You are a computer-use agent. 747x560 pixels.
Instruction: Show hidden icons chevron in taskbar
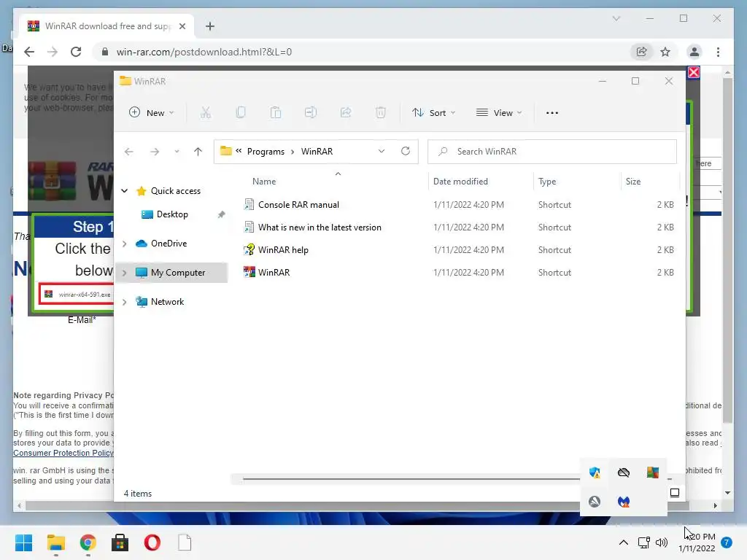(623, 542)
